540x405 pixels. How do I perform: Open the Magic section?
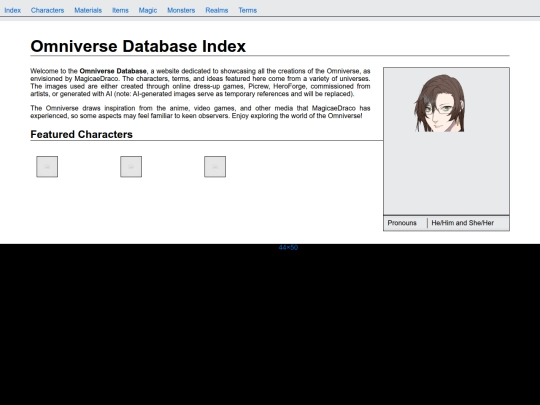(x=148, y=10)
